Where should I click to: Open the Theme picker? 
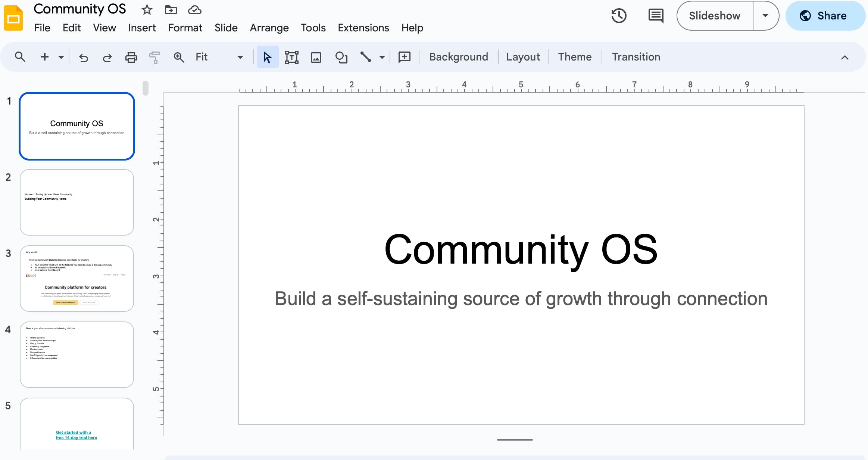[x=574, y=57]
